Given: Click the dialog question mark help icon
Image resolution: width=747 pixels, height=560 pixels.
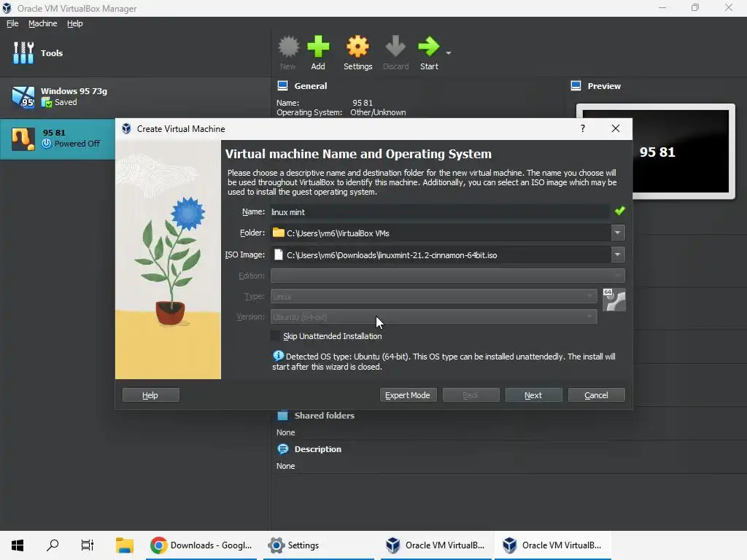Looking at the screenshot, I should [583, 128].
